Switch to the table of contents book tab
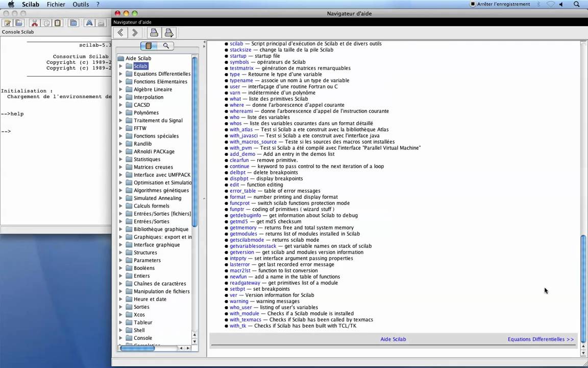Viewport: 588px width, 368px height. [x=149, y=46]
